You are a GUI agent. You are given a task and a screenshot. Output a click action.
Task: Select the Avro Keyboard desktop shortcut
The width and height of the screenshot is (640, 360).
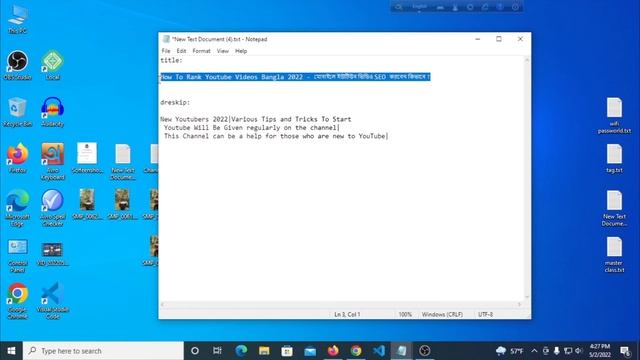pyautogui.click(x=53, y=161)
